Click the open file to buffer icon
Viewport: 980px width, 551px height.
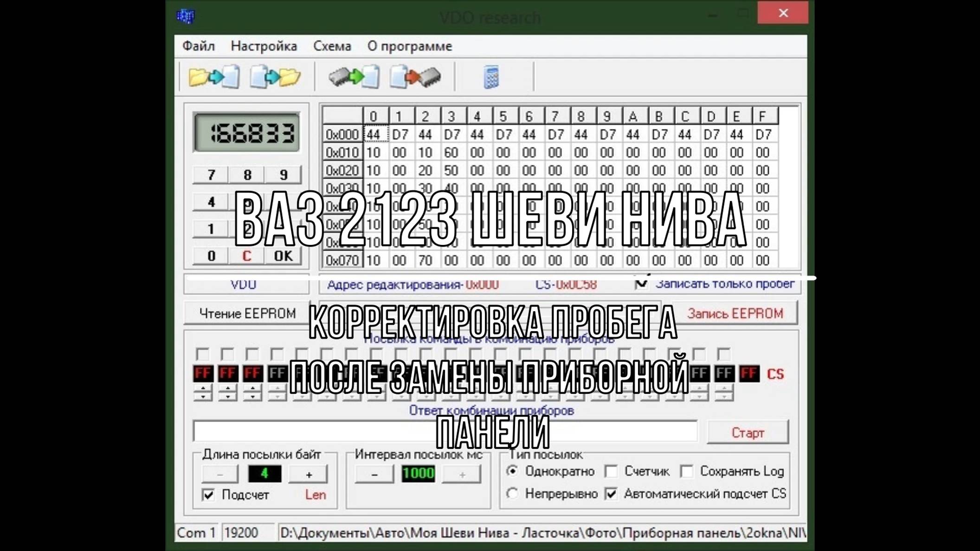point(214,77)
